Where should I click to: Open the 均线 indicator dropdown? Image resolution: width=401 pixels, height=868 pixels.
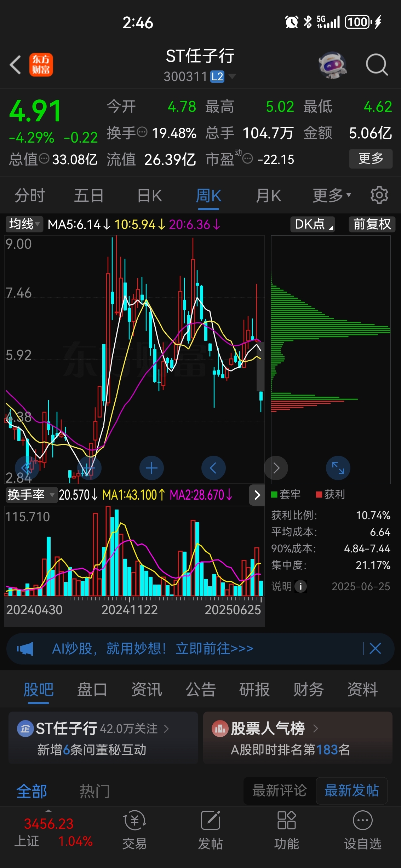[24, 224]
